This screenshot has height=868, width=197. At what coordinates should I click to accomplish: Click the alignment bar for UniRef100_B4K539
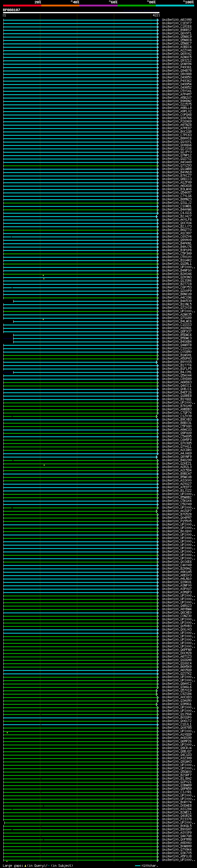point(86,301)
